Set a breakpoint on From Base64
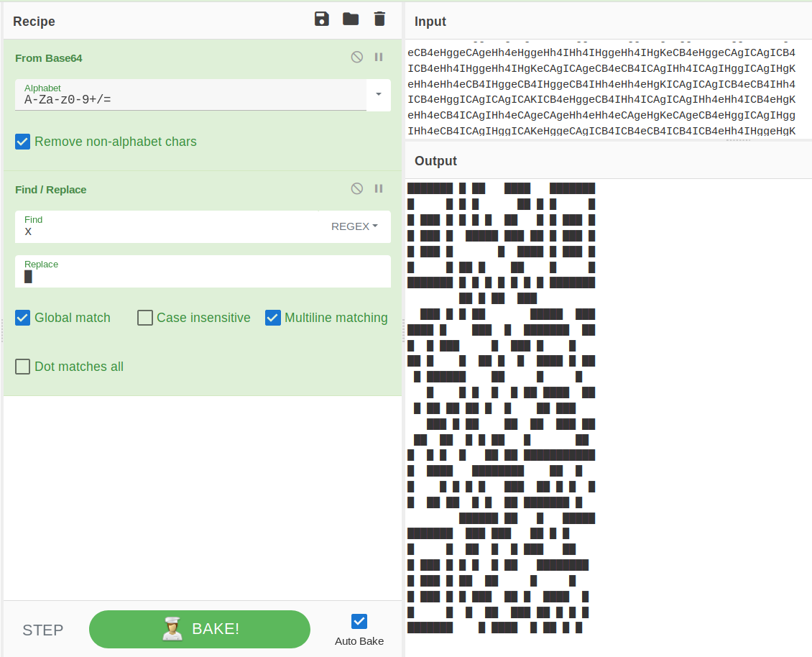Viewport: 812px width, 657px height. coord(379,58)
